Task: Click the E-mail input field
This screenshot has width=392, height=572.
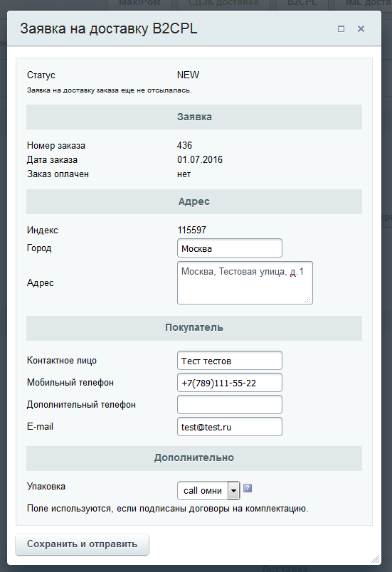Action: coord(230,426)
